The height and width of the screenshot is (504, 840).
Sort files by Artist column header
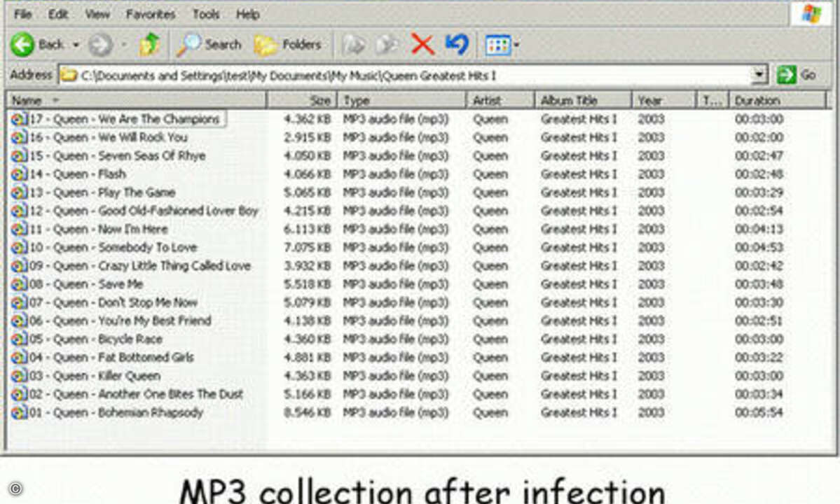[500, 100]
